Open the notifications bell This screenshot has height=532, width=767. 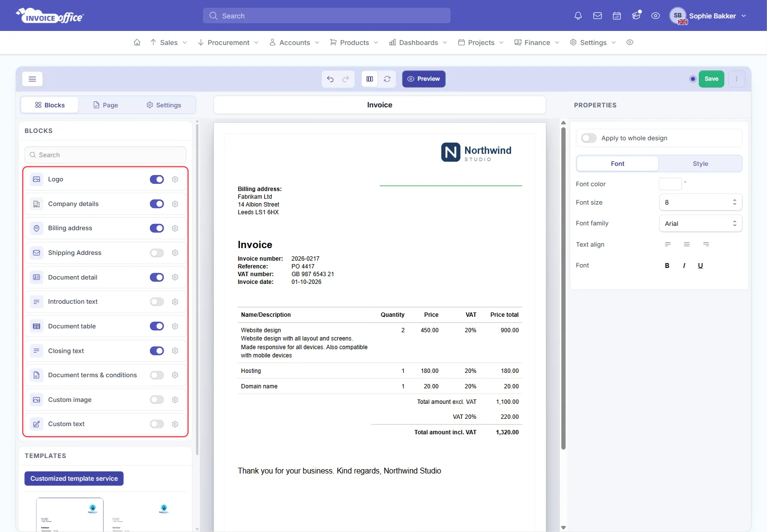click(x=578, y=16)
